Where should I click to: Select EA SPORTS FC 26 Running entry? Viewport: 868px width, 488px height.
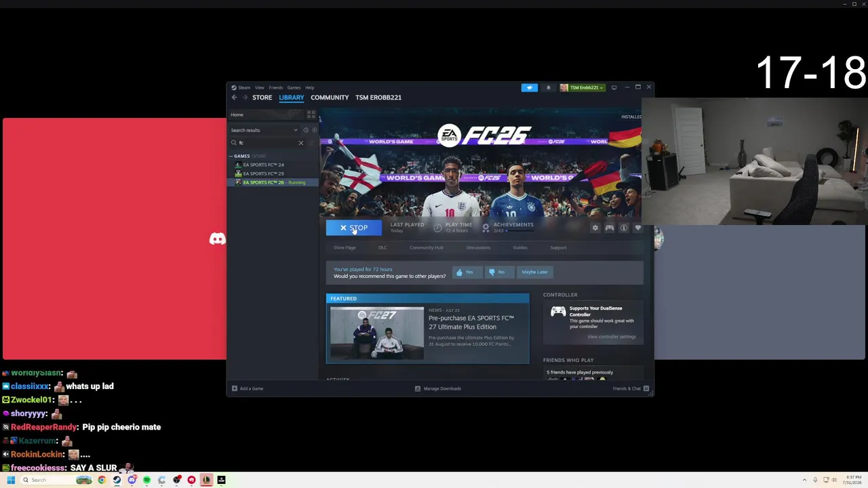pos(273,182)
